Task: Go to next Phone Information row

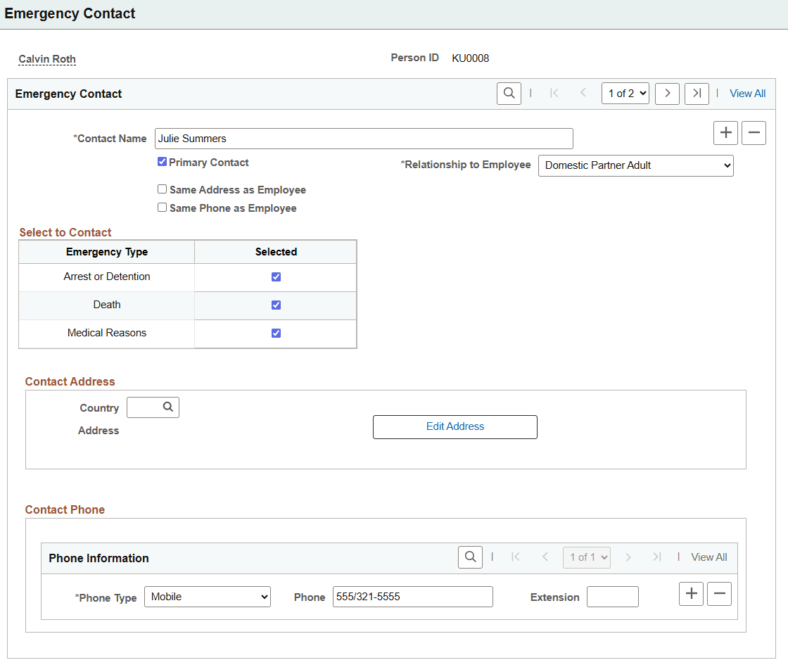Action: pos(628,557)
